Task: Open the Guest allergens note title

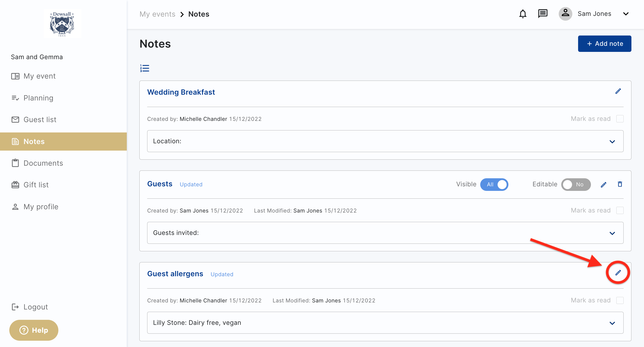Action: point(175,274)
